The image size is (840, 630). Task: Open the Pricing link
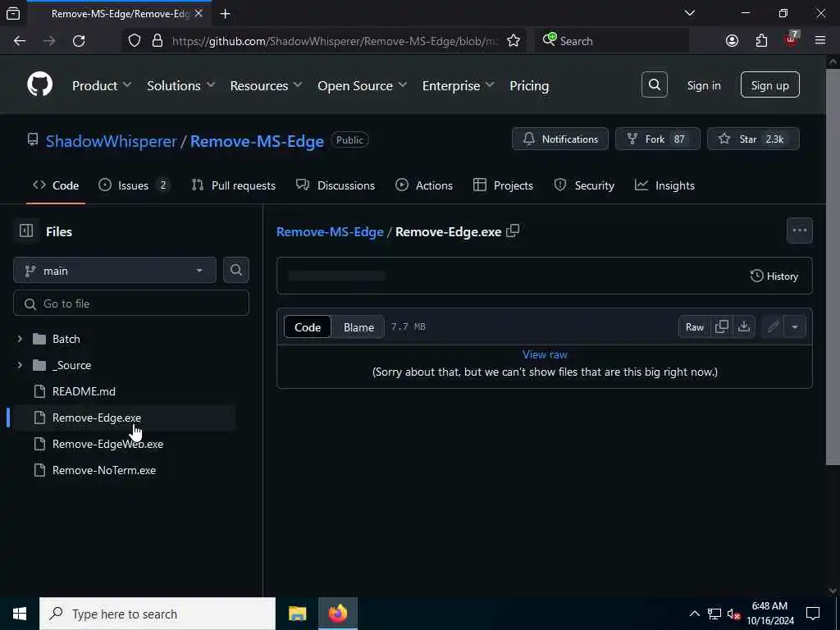[x=529, y=85]
